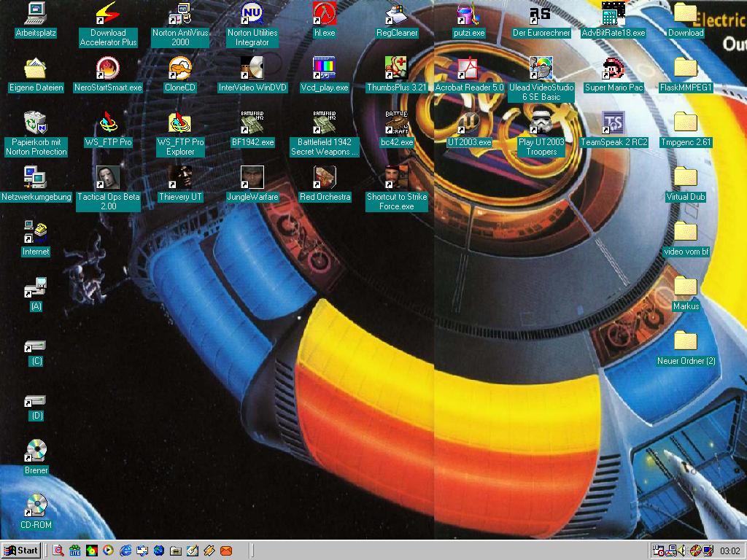Image resolution: width=747 pixels, height=560 pixels.
Task: Open WS_FTP Pro shortcut
Action: point(108,130)
